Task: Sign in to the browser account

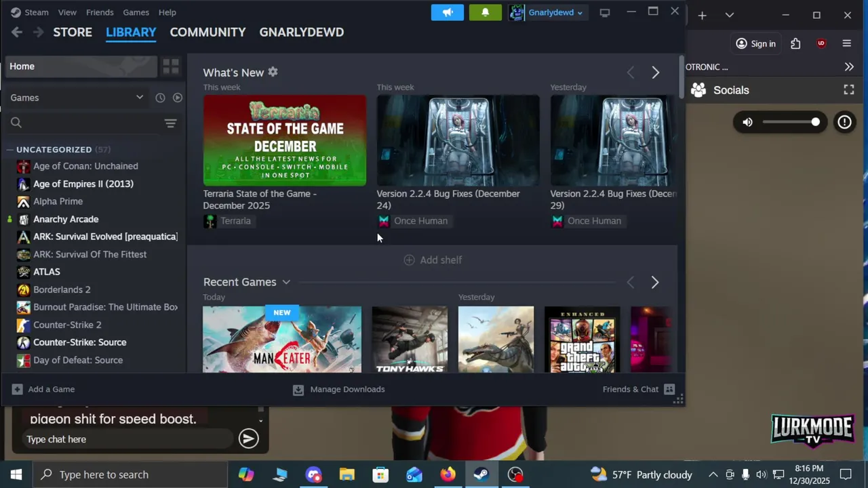Action: coord(755,43)
